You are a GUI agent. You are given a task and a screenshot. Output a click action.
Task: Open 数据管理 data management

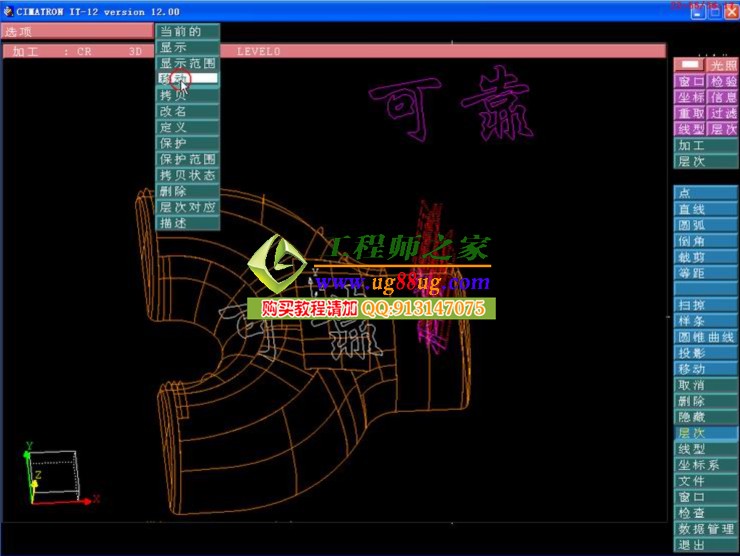click(706, 530)
